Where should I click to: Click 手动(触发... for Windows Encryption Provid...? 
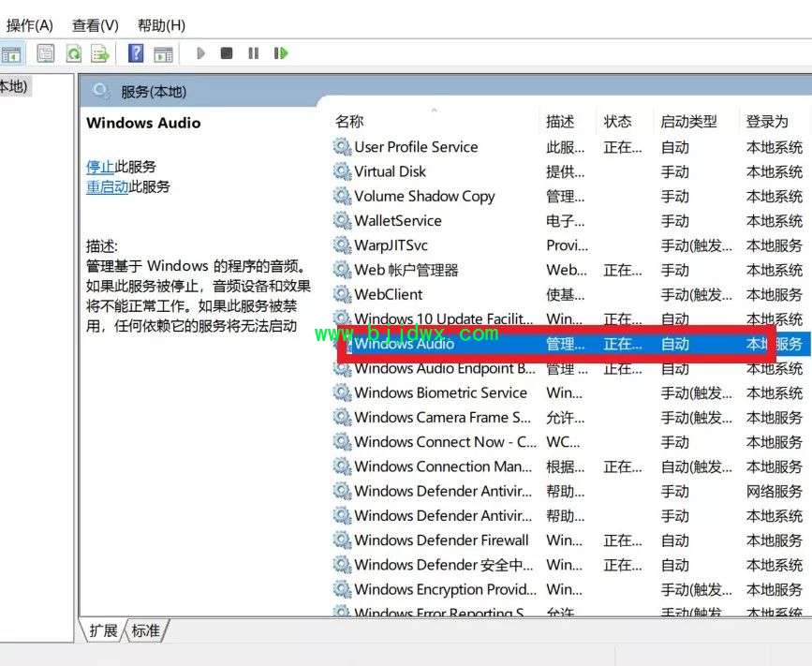(x=697, y=590)
